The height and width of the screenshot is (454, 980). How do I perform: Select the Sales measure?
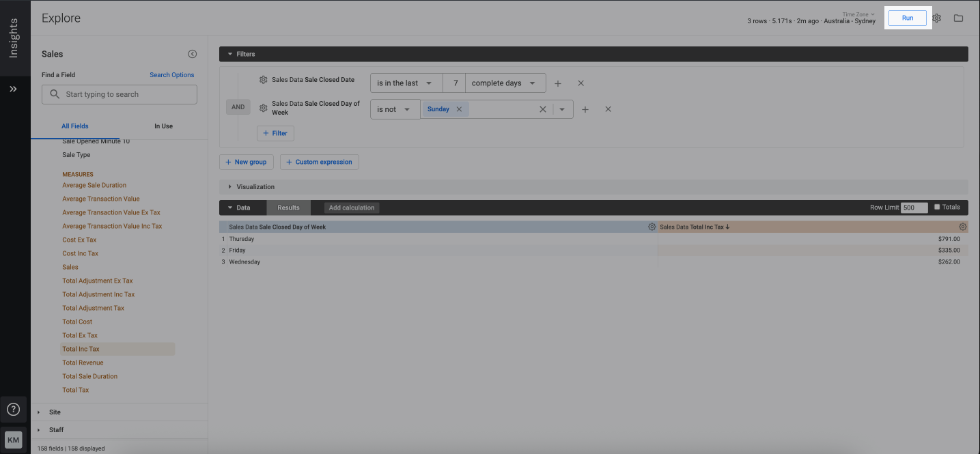pyautogui.click(x=70, y=267)
